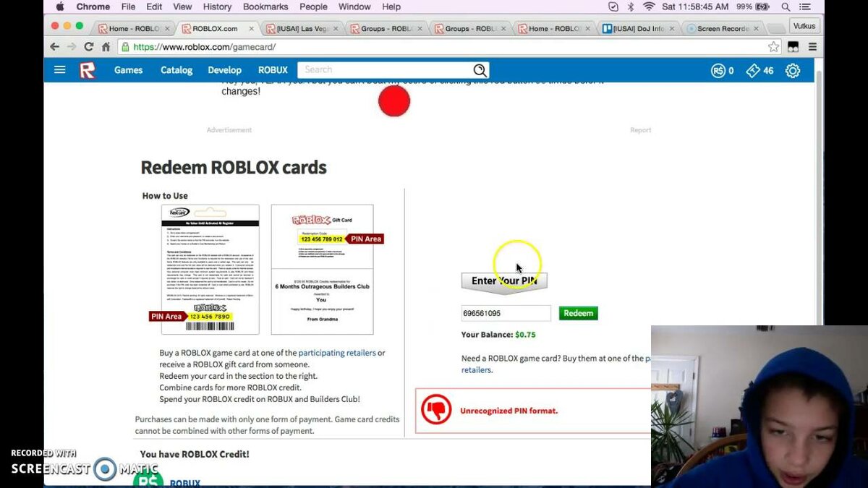The width and height of the screenshot is (868, 488).
Task: Open the Window menu
Action: [x=354, y=7]
